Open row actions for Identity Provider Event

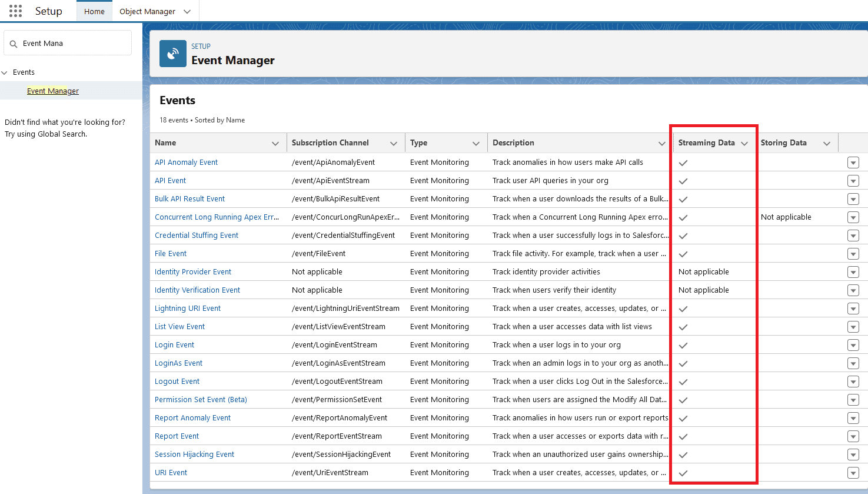point(853,272)
